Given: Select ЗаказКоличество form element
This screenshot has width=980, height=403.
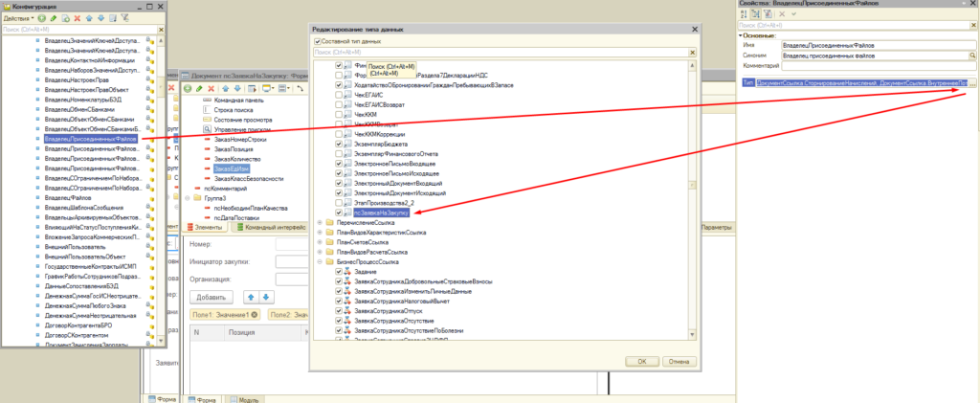Looking at the screenshot, I should point(237,159).
